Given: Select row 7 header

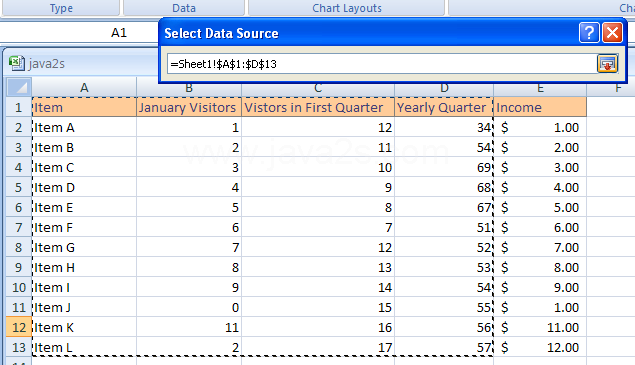Looking at the screenshot, I should (19, 227).
